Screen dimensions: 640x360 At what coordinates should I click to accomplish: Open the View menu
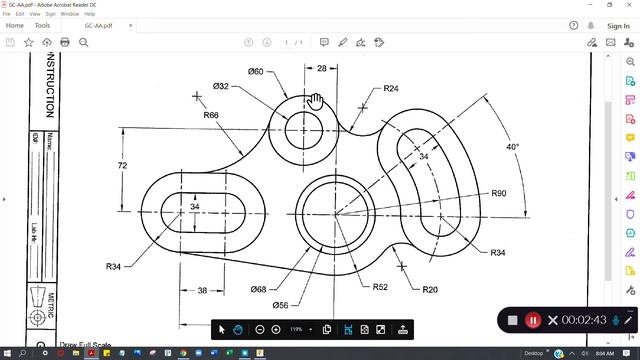coord(35,14)
